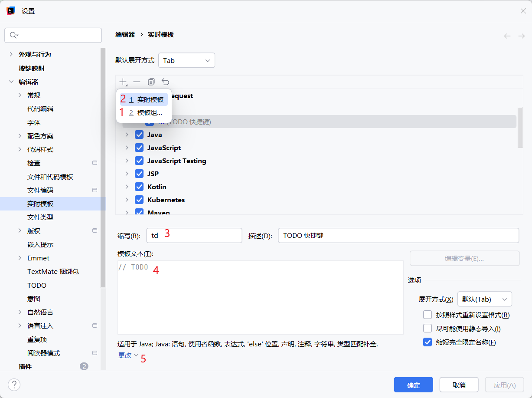Navigate back with the left arrow icon
The height and width of the screenshot is (398, 532).
click(x=507, y=36)
